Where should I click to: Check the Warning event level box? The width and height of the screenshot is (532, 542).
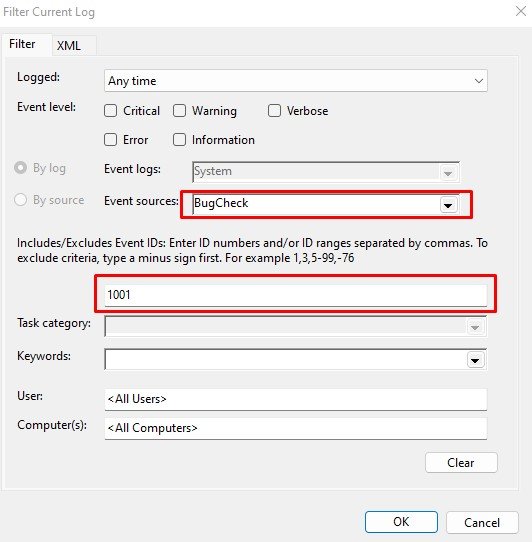tap(179, 111)
